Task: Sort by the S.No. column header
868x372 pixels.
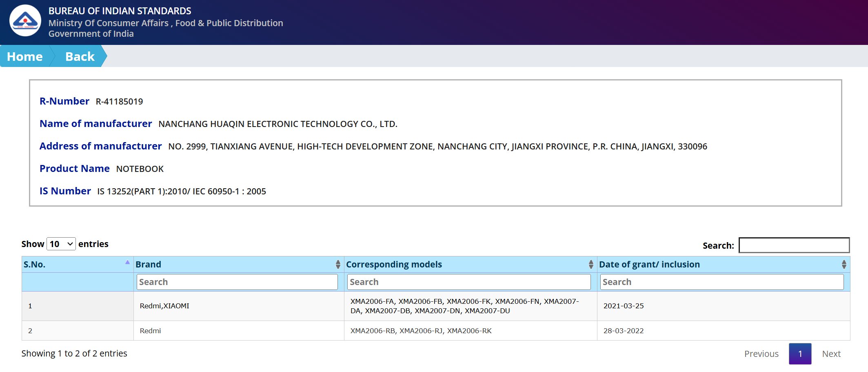Action: click(35, 265)
